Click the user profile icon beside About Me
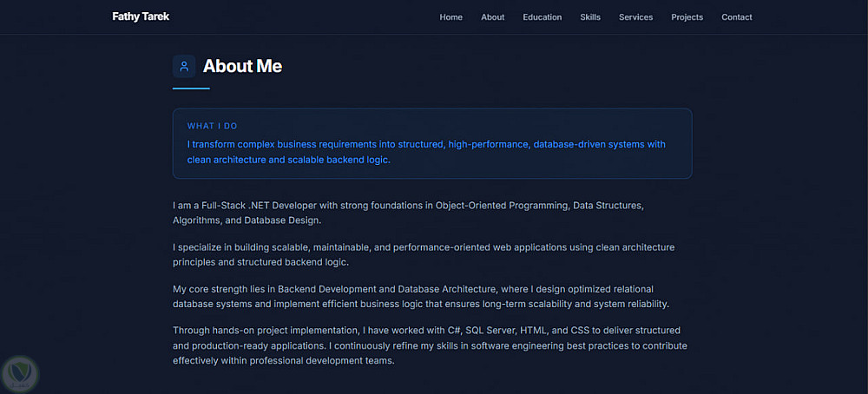The height and width of the screenshot is (394, 868). [x=184, y=66]
